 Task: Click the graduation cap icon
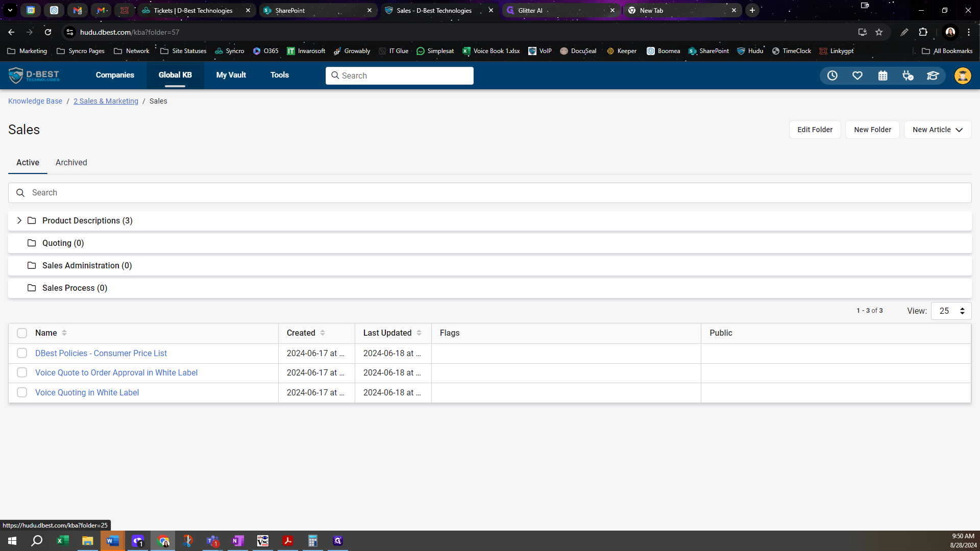(x=933, y=76)
